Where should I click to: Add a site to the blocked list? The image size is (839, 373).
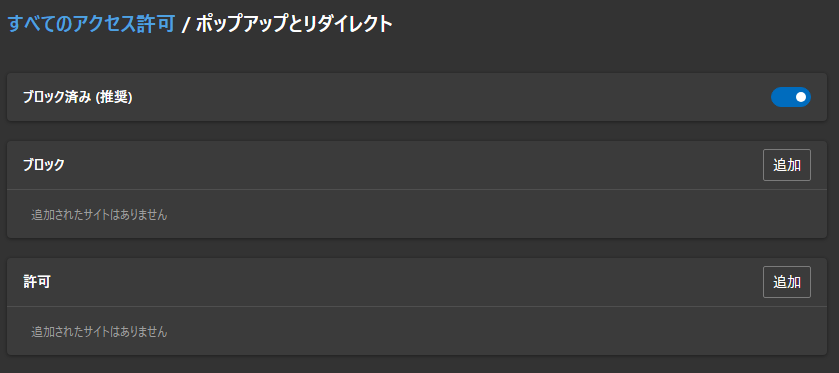click(x=787, y=165)
